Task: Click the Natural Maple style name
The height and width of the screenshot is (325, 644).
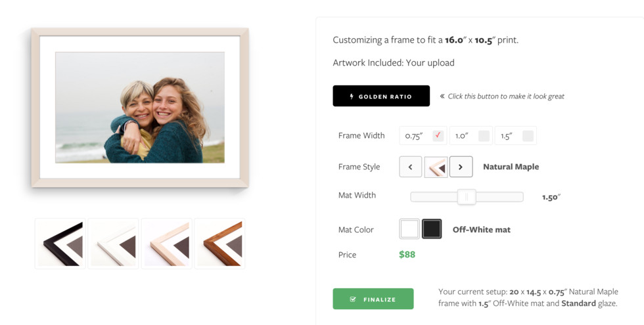Action: point(511,167)
